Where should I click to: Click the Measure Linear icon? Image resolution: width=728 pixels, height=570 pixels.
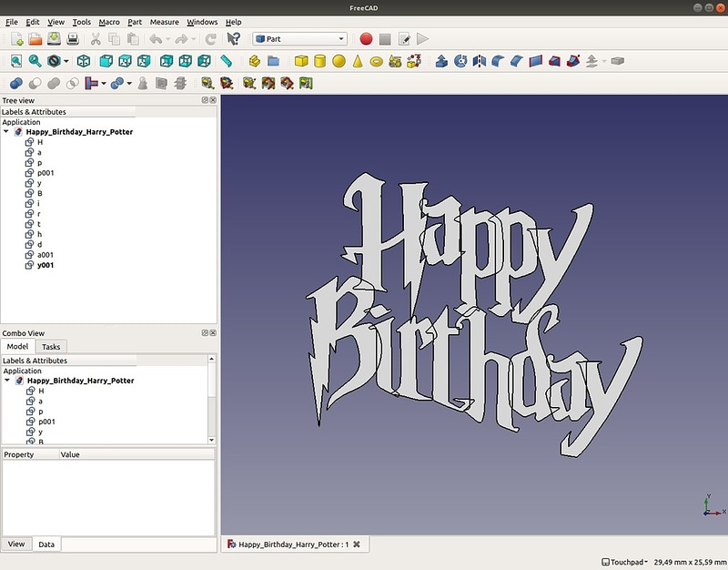coord(207,83)
